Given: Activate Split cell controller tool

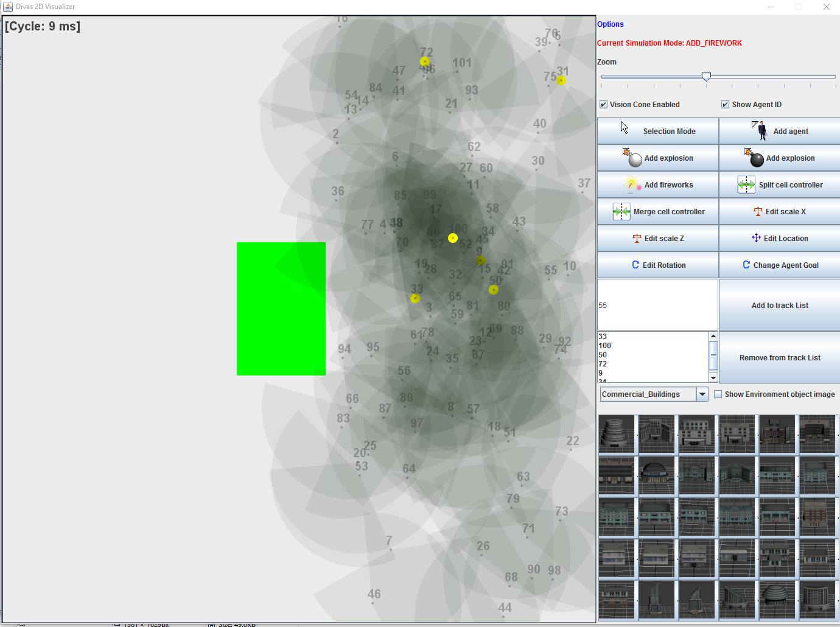Looking at the screenshot, I should tap(780, 184).
